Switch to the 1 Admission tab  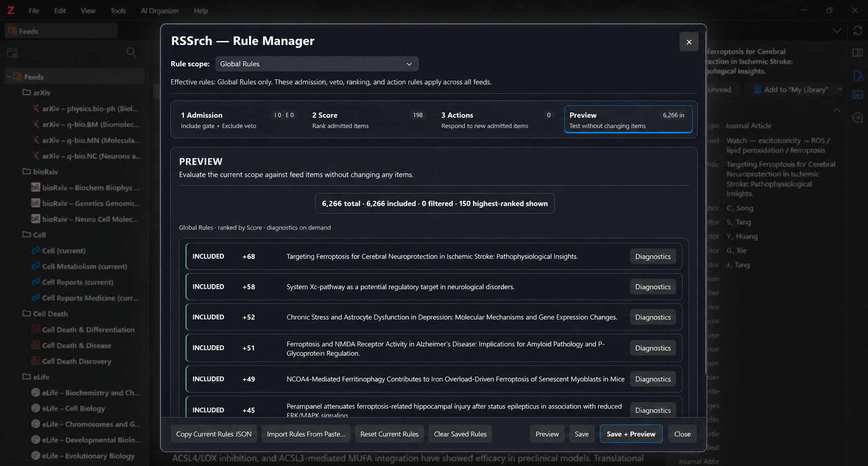pyautogui.click(x=237, y=120)
